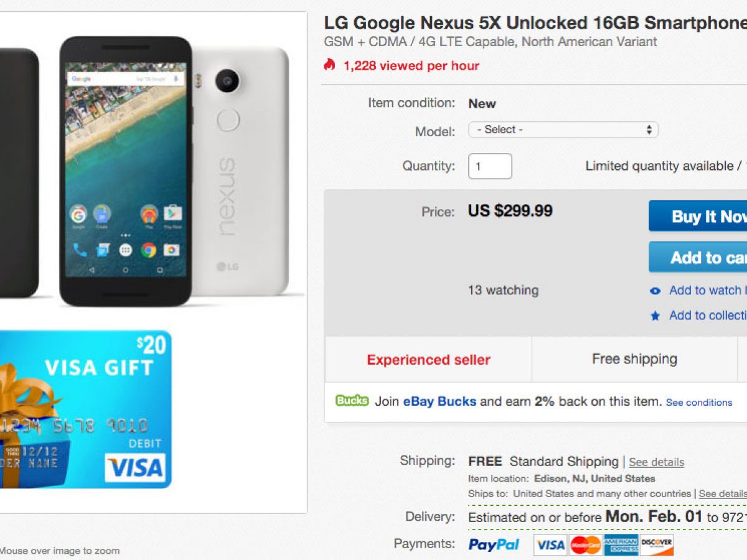The height and width of the screenshot is (560, 747).
Task: Open shipping See details link
Action: pos(656,462)
